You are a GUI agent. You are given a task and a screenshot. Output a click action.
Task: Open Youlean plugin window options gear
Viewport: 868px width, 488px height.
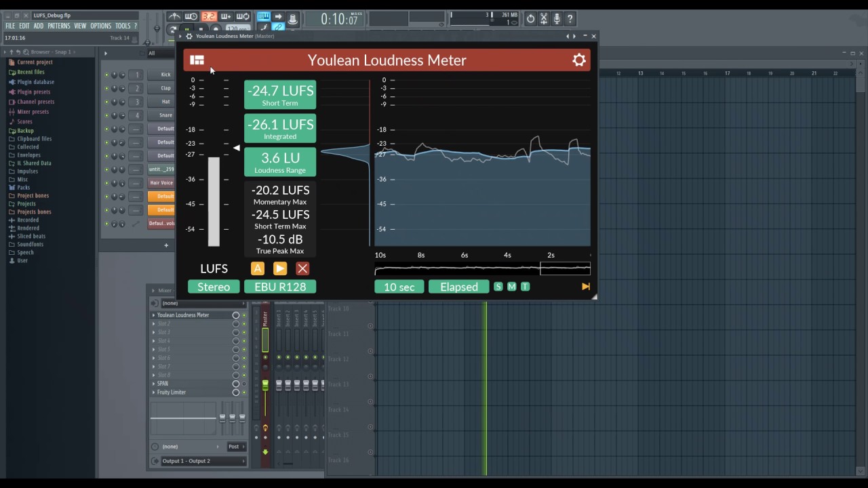pos(189,36)
